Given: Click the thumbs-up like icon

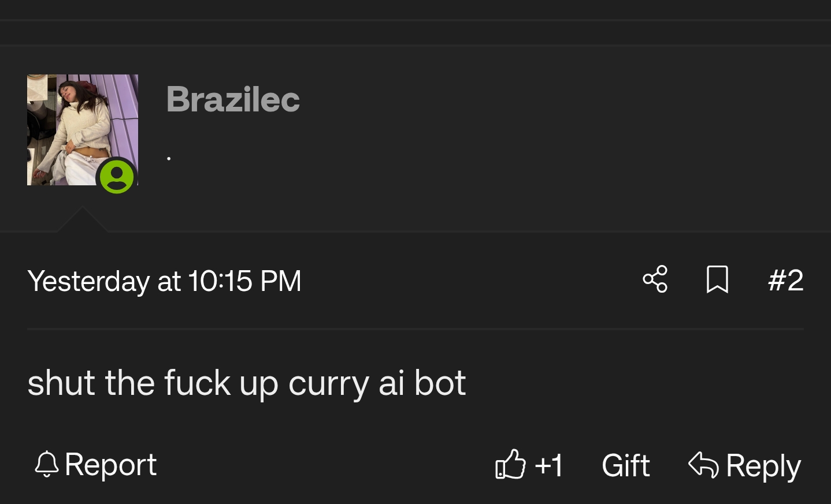Looking at the screenshot, I should (x=510, y=464).
